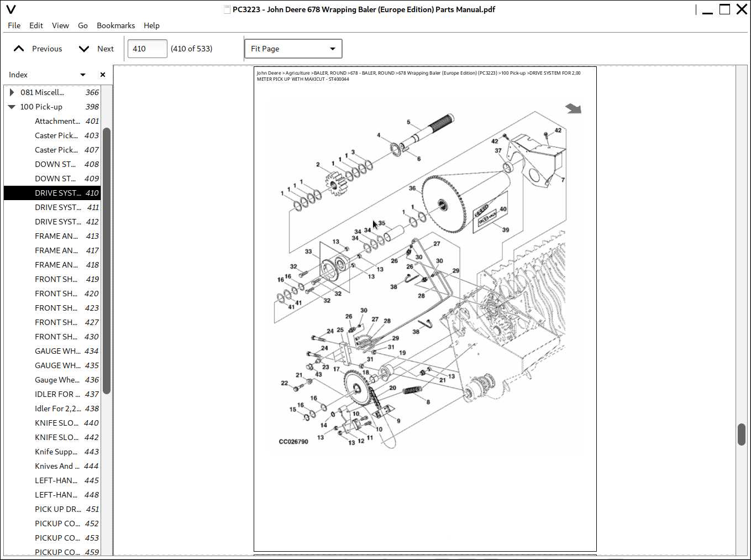This screenshot has width=751, height=560.
Task: Open KNIFE SLO... entry on page 442
Action: tap(52, 437)
